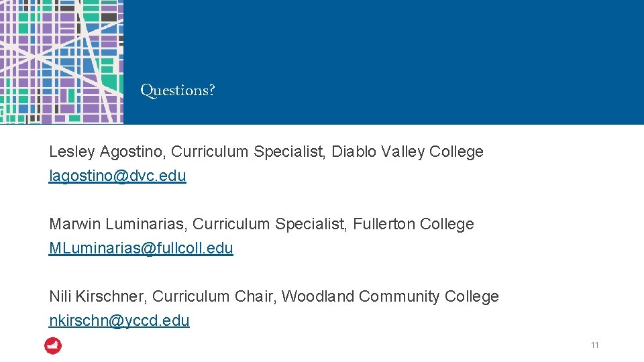Image resolution: width=644 pixels, height=362 pixels.
Task: Click the colorful map graphic in the header
Action: pyautogui.click(x=62, y=62)
